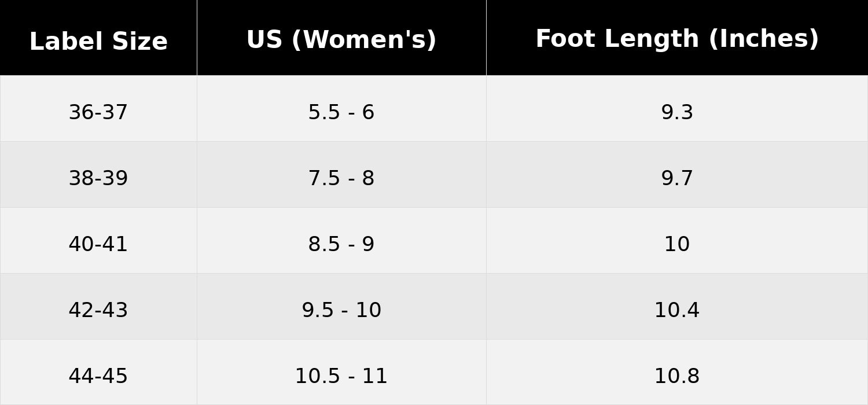Select the 9.3 foot length cell
Screen dimensions: 868x405
point(677,112)
